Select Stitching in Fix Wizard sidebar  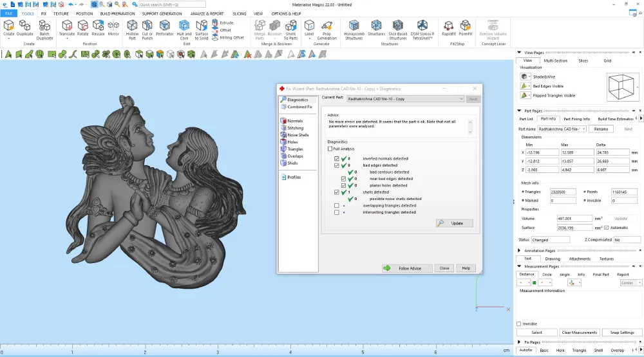(295, 128)
